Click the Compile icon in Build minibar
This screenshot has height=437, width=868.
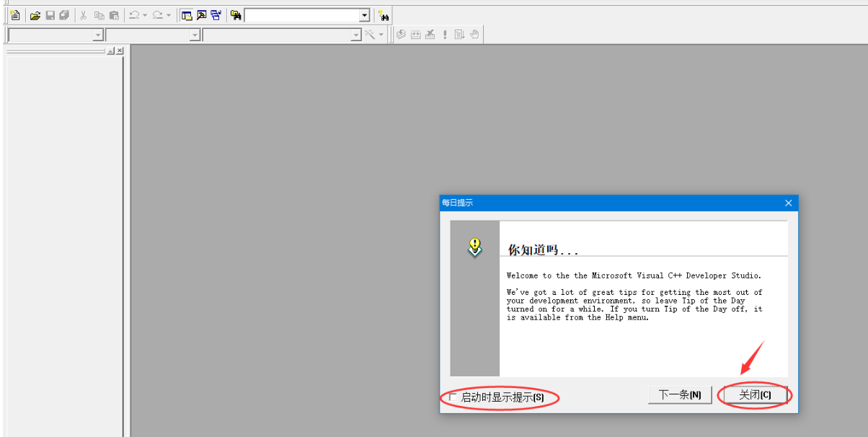coord(401,35)
